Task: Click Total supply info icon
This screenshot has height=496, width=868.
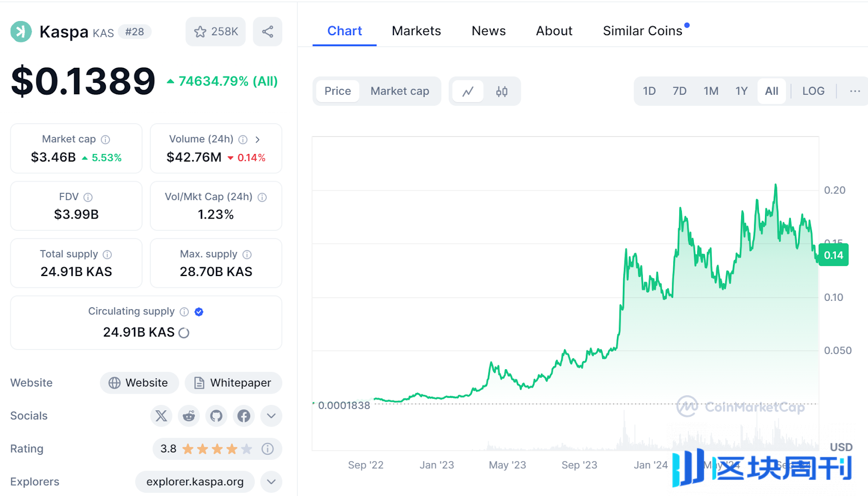Action: click(x=107, y=254)
